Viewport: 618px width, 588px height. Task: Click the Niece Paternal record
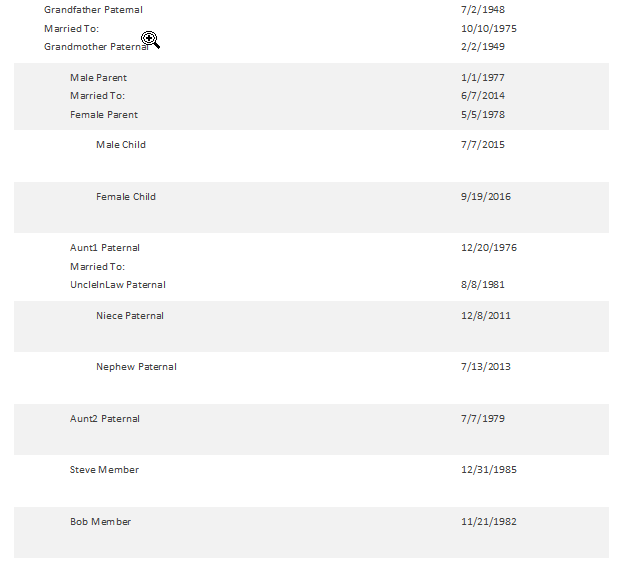(130, 316)
